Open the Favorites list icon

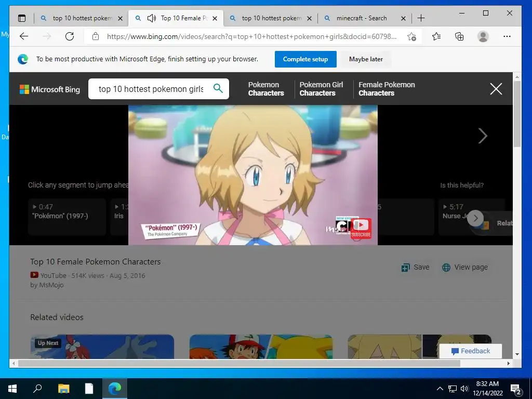436,36
